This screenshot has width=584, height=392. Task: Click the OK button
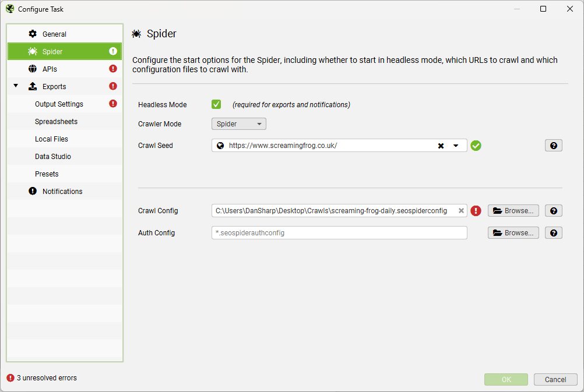pos(506,379)
